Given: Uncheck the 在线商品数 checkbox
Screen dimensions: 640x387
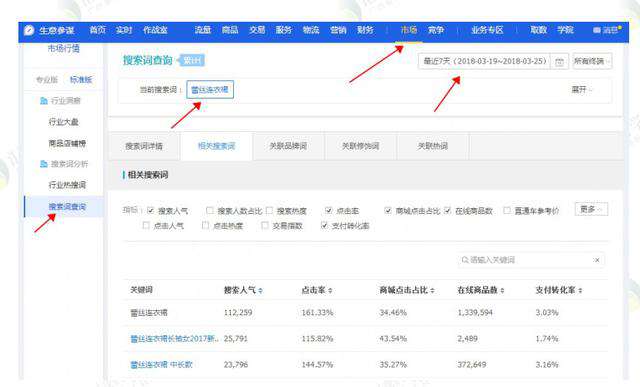Looking at the screenshot, I should 447,211.
